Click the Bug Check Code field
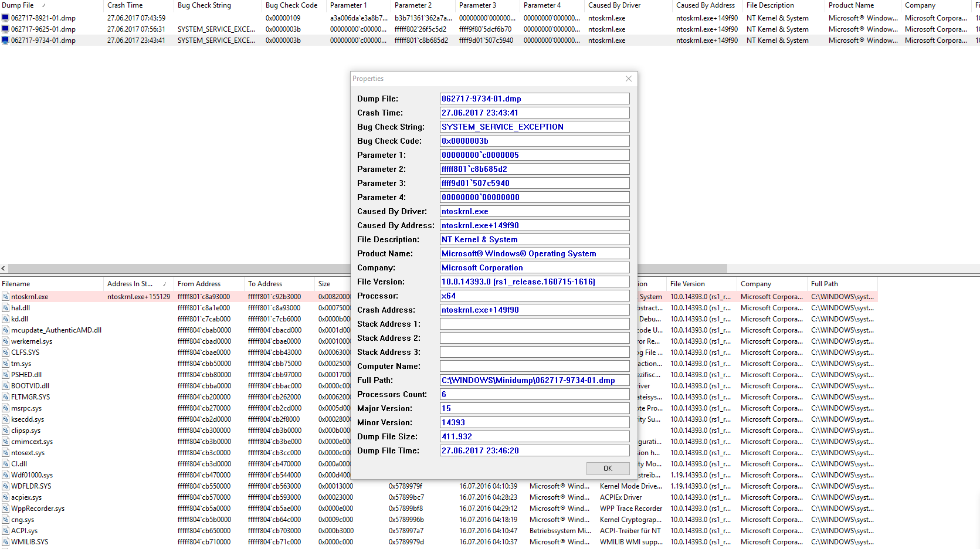This screenshot has height=549, width=980. 535,141
